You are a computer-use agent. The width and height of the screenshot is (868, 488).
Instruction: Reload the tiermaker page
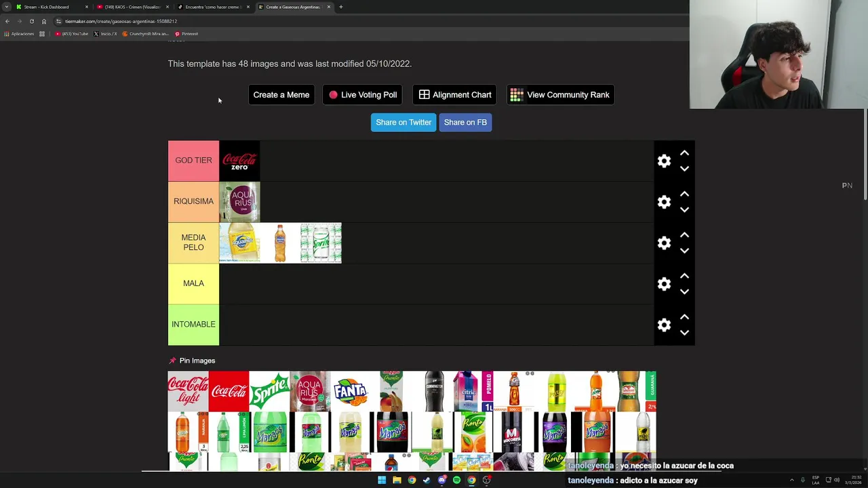click(x=31, y=21)
